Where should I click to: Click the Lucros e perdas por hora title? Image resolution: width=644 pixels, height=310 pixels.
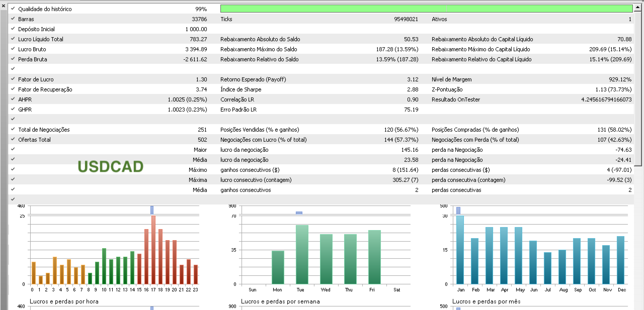tap(64, 301)
